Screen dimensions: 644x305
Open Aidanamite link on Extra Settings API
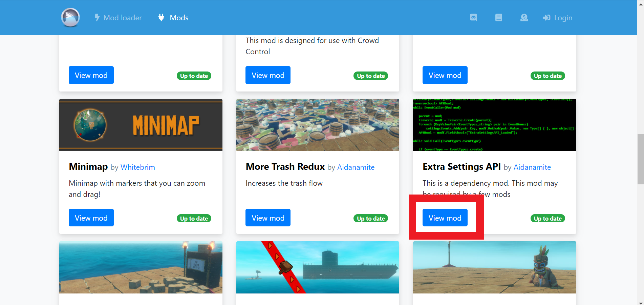coord(532,167)
